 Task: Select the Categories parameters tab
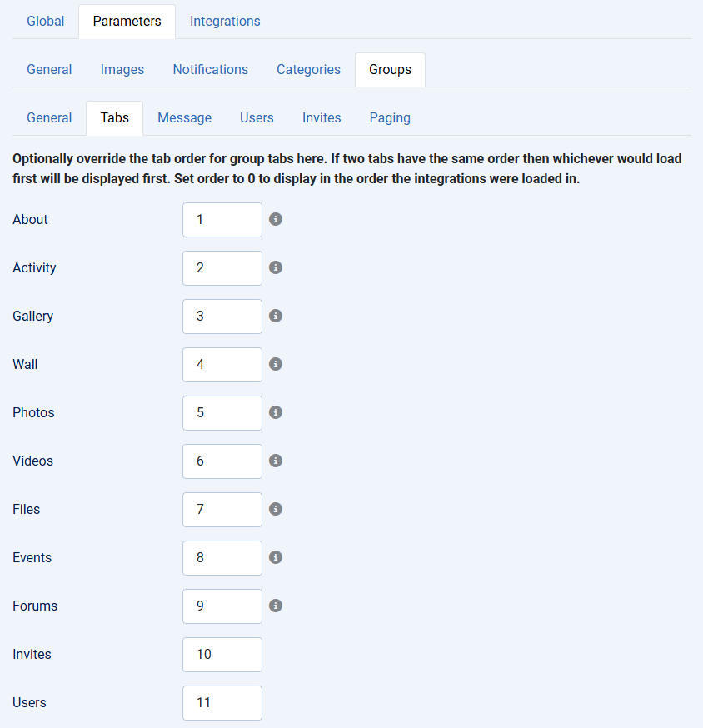click(x=308, y=70)
